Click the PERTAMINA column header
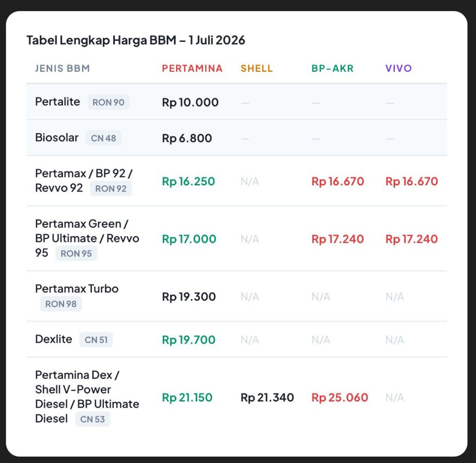This screenshot has width=476, height=463. tap(192, 68)
